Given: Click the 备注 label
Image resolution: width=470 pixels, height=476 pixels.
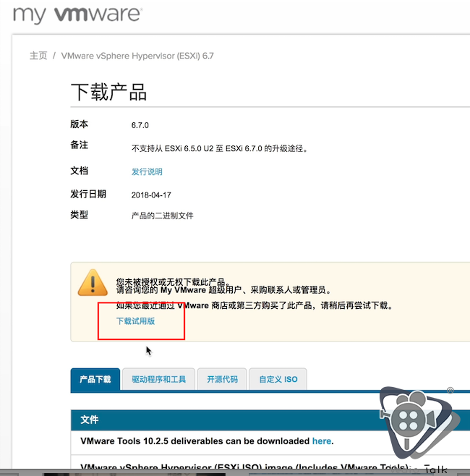Looking at the screenshot, I should coord(80,145).
